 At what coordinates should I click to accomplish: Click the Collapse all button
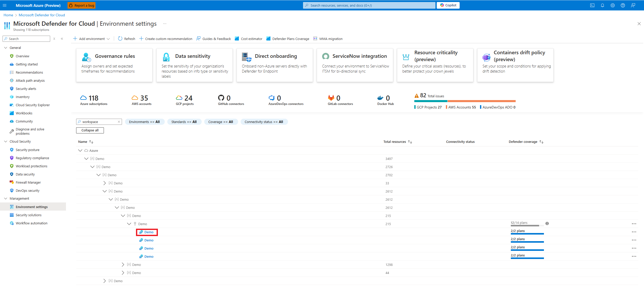90,130
